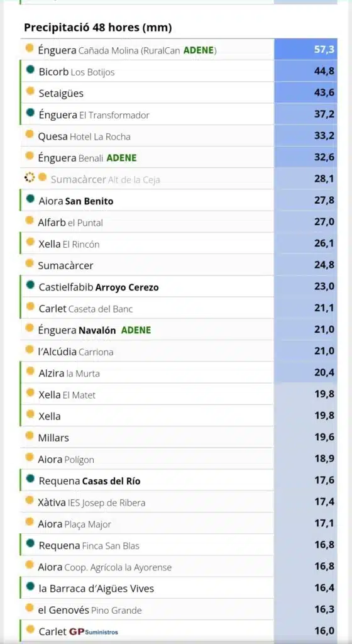Viewport: 352px width, 644px height.
Task: Click the GP Suministros logo next to Carlet
Action: [x=94, y=631]
